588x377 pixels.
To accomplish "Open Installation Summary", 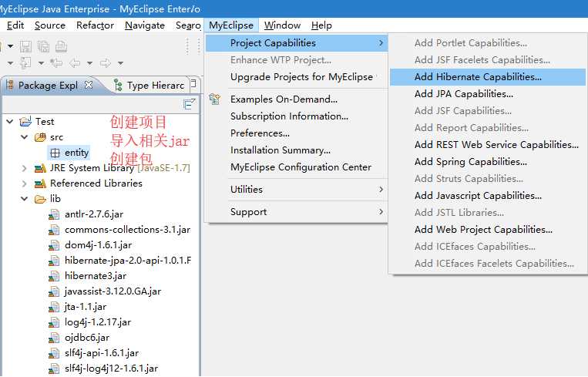I will (297, 150).
